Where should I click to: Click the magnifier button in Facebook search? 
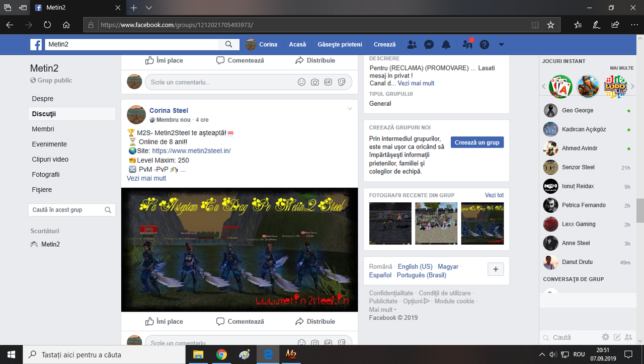click(228, 44)
